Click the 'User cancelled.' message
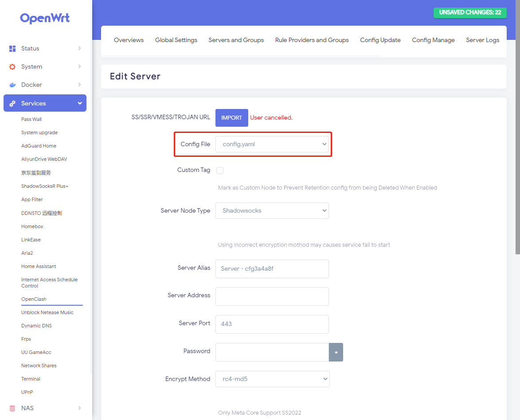This screenshot has height=420, width=520. (271, 118)
